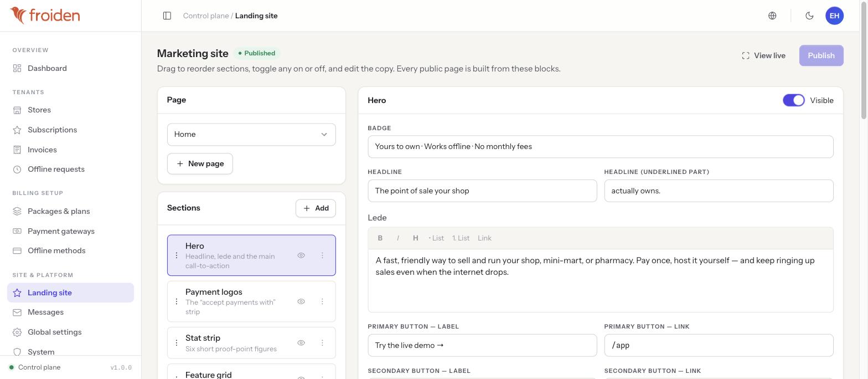Image resolution: width=868 pixels, height=379 pixels.
Task: Switch to dark mode moon icon
Action: click(809, 16)
